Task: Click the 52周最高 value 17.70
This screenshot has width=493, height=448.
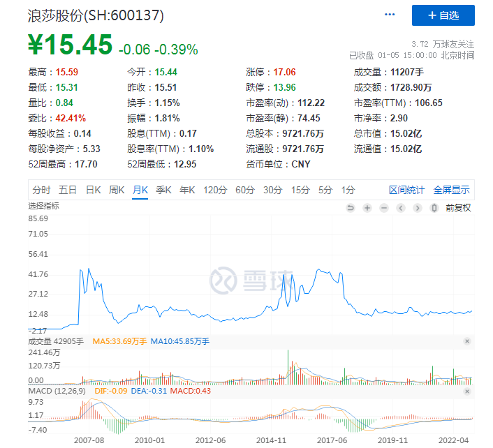Action: pyautogui.click(x=86, y=164)
